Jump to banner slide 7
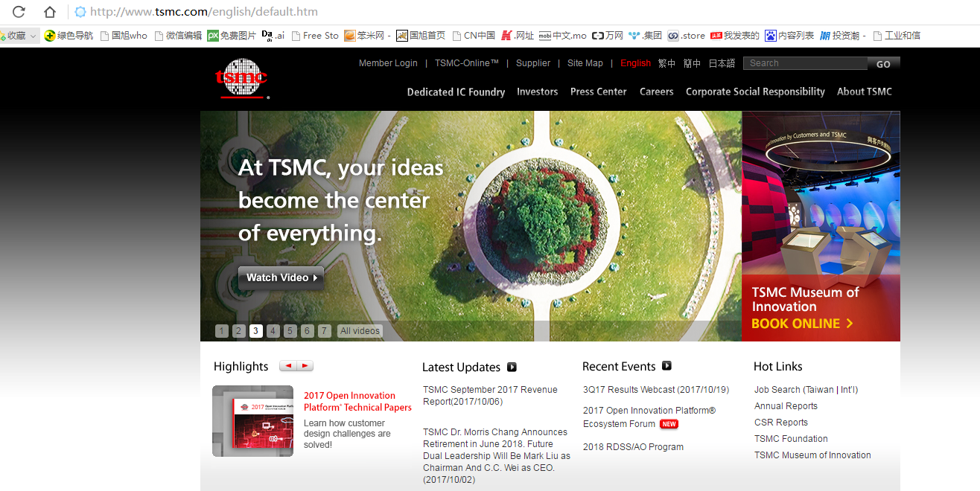Image resolution: width=980 pixels, height=491 pixels. [x=325, y=331]
